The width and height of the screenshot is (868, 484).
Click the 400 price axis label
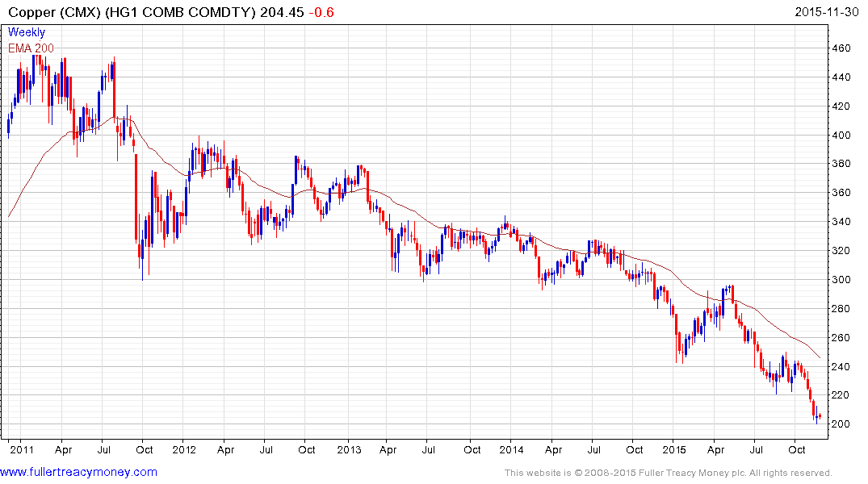click(841, 135)
